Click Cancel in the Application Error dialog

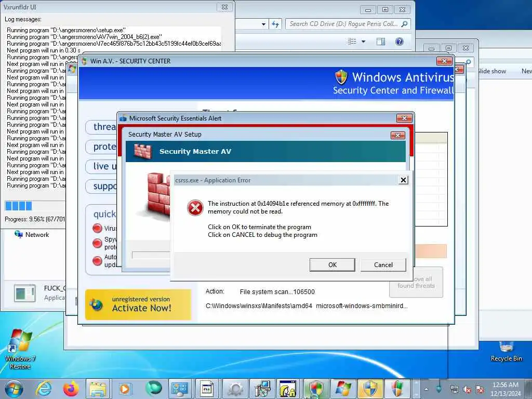[383, 264]
